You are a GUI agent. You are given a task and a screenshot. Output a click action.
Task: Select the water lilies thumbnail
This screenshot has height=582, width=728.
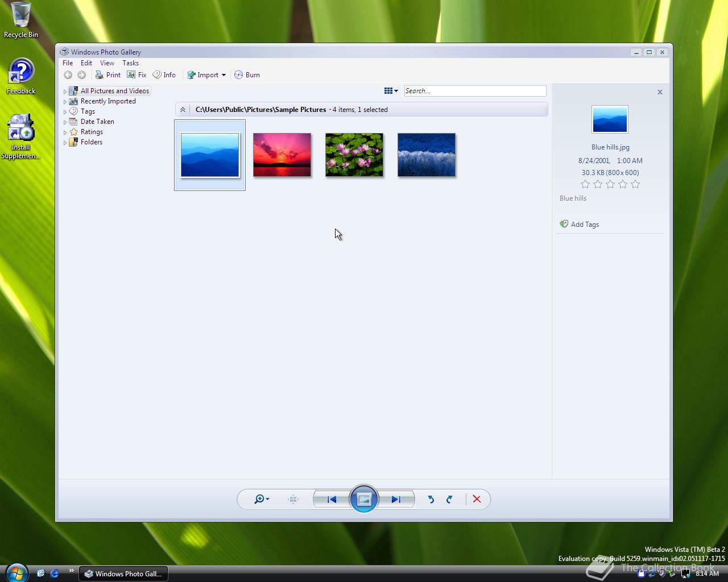tap(354, 155)
